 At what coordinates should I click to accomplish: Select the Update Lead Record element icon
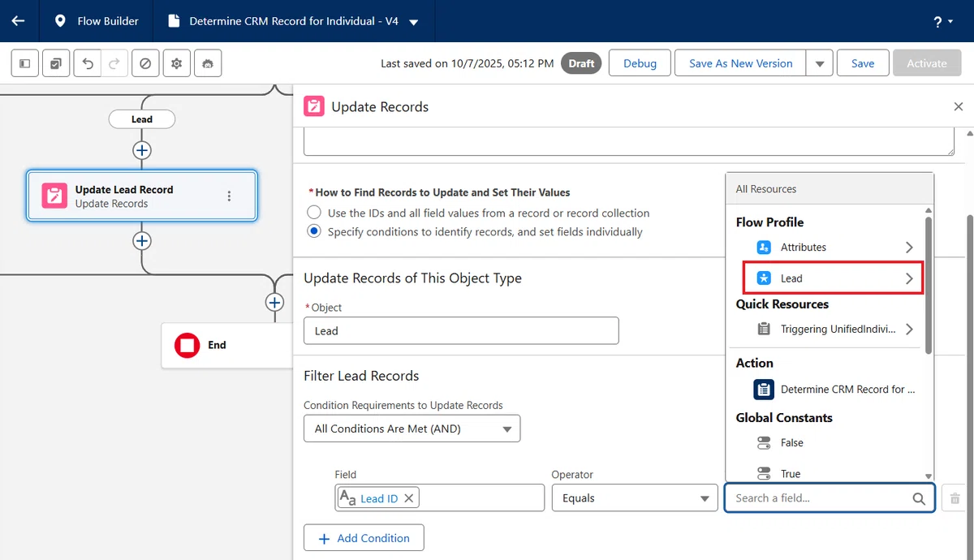(x=54, y=196)
